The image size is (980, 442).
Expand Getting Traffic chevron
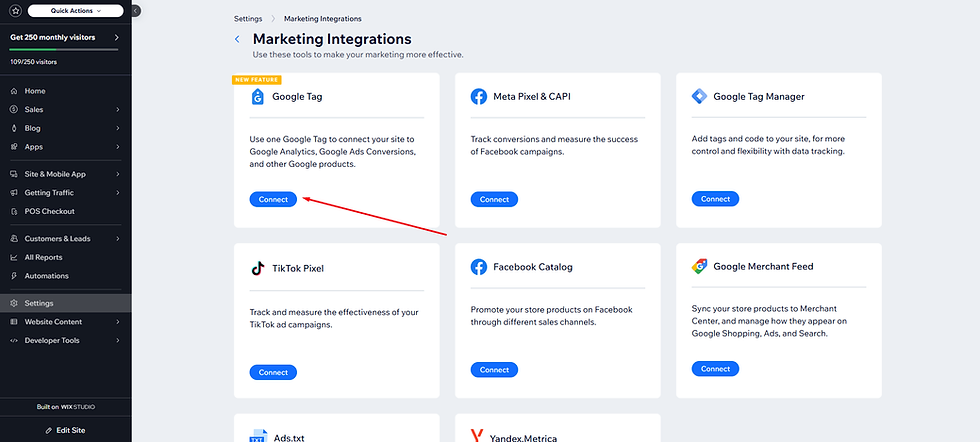pos(118,193)
